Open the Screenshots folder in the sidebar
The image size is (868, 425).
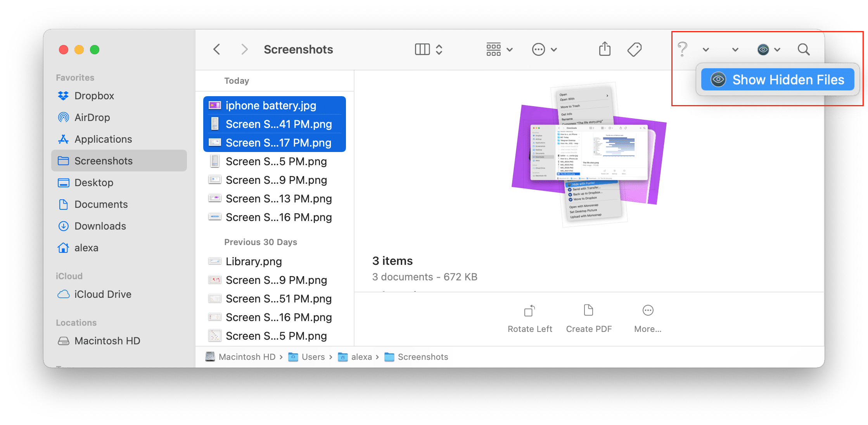[x=104, y=161]
